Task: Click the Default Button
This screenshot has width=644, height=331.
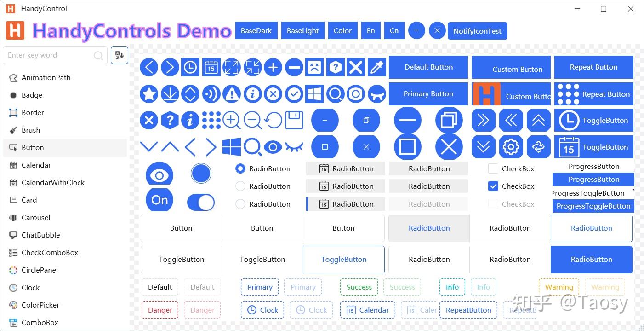Action: [x=428, y=67]
